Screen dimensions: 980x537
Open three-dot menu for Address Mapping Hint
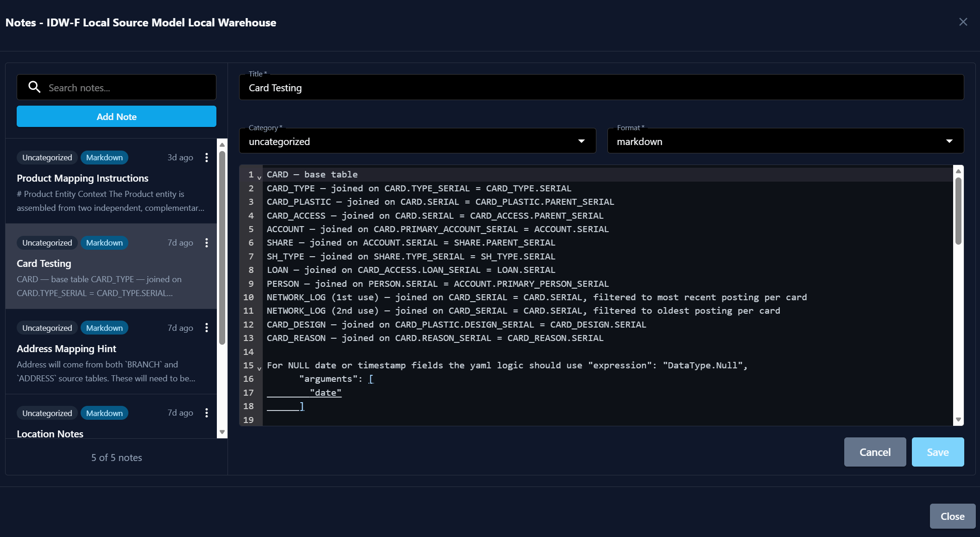click(x=207, y=328)
